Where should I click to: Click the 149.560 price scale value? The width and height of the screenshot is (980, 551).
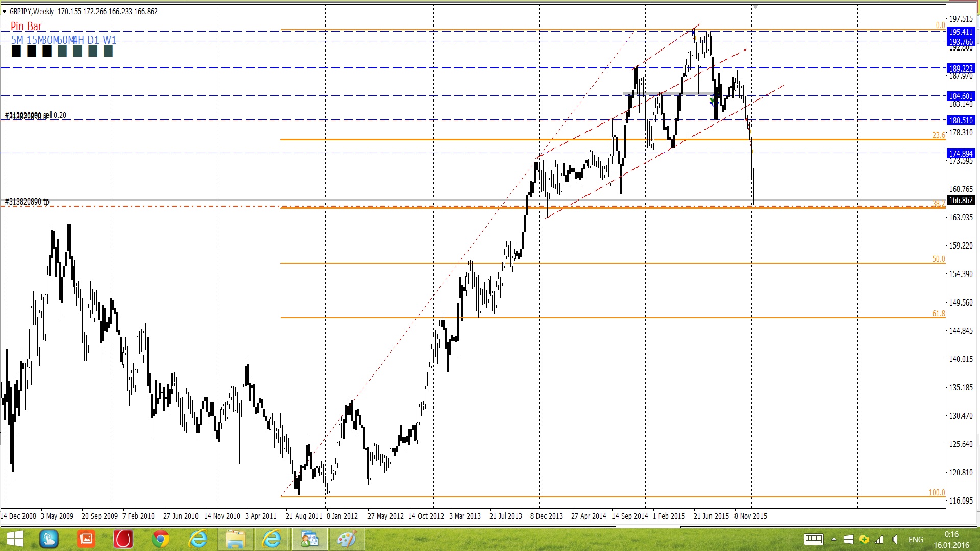point(961,303)
